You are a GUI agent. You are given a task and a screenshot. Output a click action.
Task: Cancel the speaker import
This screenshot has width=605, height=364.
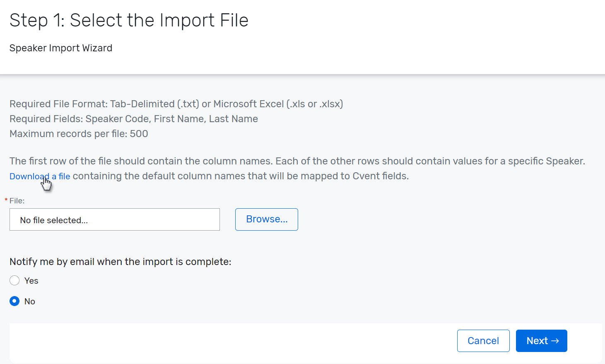(483, 341)
